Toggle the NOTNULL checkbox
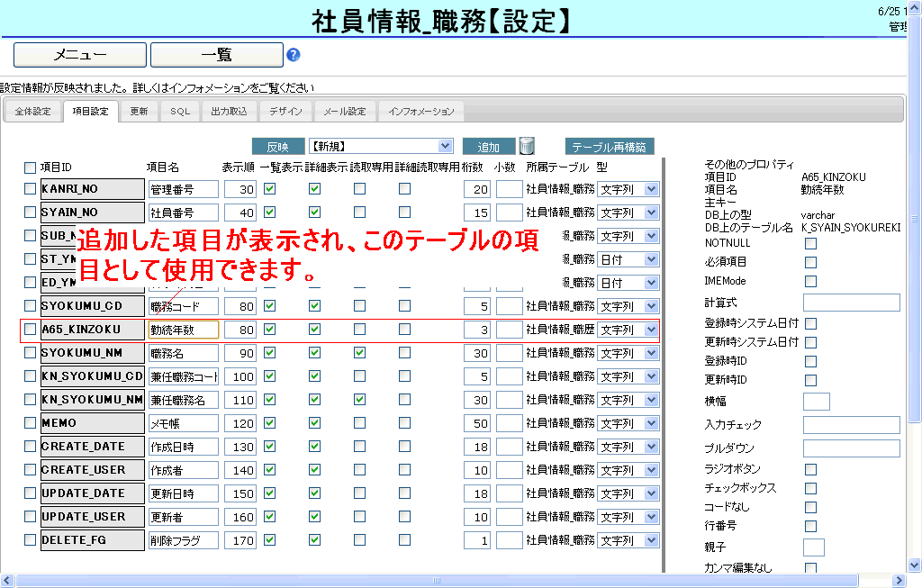Image resolution: width=922 pixels, height=588 pixels. coord(810,243)
